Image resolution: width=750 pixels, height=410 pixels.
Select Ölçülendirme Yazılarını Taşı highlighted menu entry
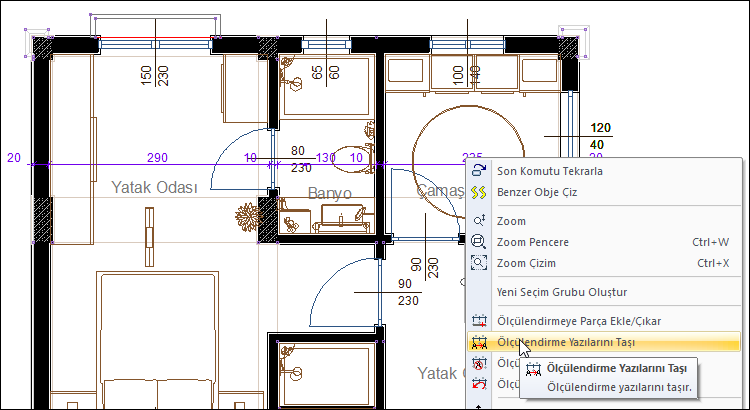604,342
